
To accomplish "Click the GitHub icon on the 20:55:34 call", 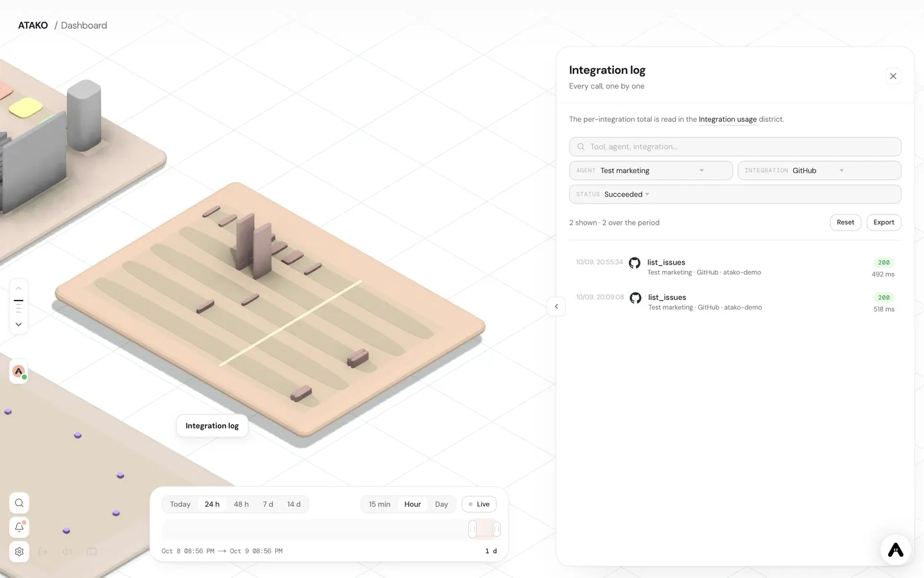I will pos(635,263).
